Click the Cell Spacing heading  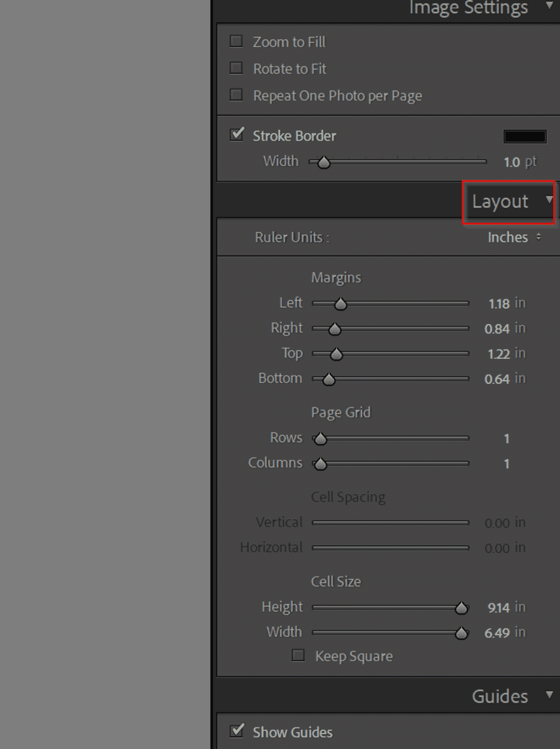(348, 497)
